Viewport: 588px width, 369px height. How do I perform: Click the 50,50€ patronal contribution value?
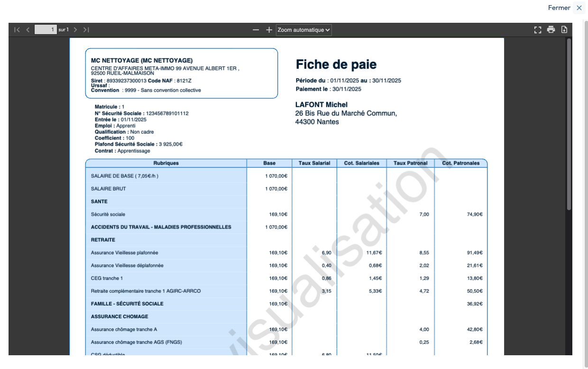pos(475,291)
